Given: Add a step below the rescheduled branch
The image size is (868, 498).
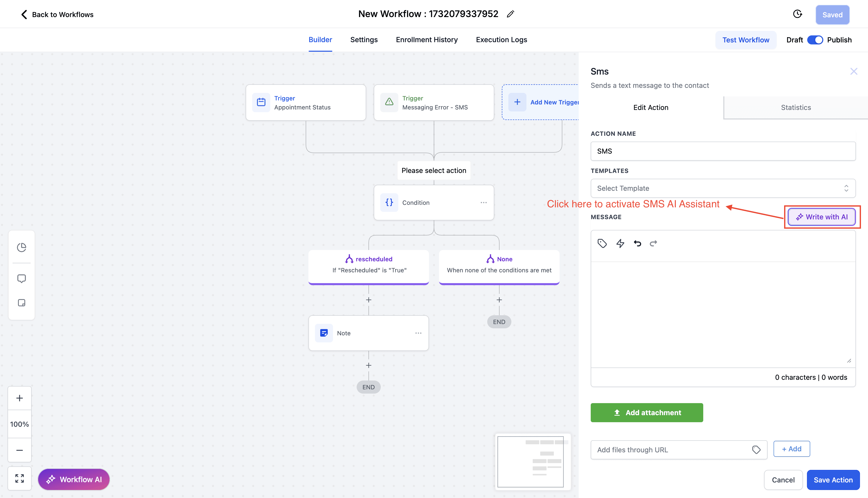Looking at the screenshot, I should [x=368, y=300].
